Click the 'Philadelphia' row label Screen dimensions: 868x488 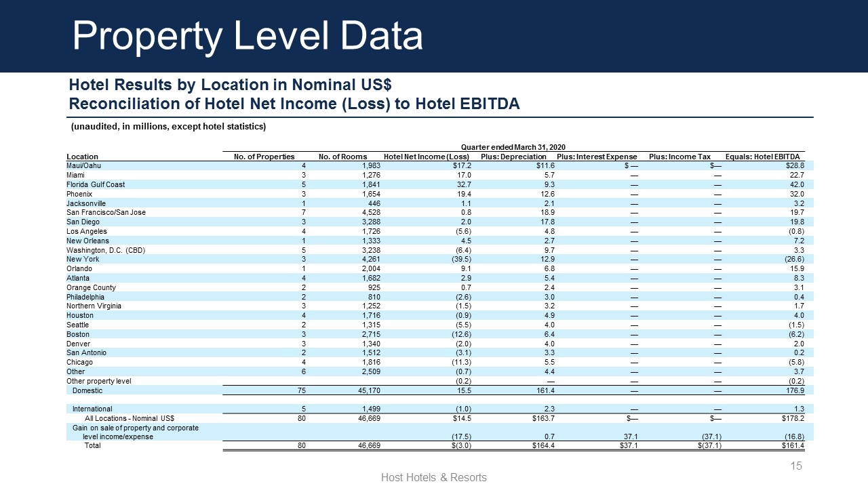86,297
